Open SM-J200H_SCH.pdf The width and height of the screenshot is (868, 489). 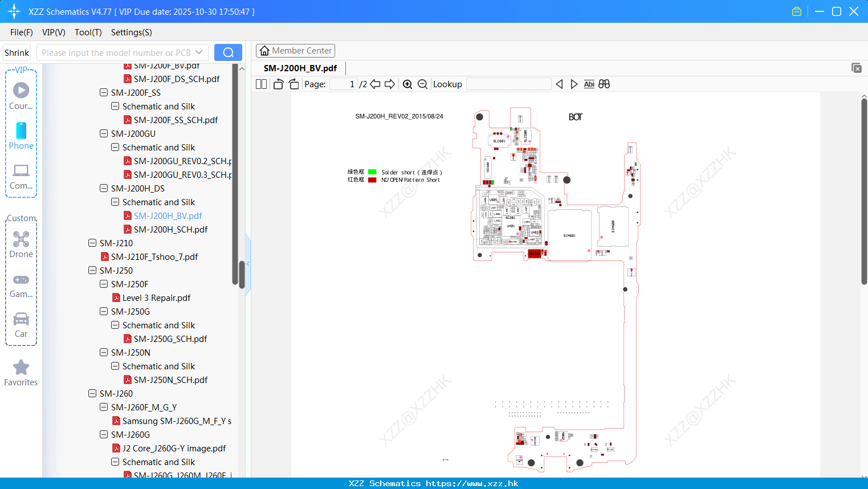tap(170, 229)
